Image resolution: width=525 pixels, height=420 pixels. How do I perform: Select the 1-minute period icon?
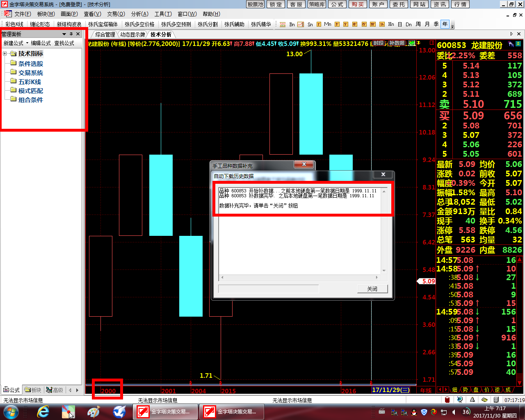click(319, 25)
